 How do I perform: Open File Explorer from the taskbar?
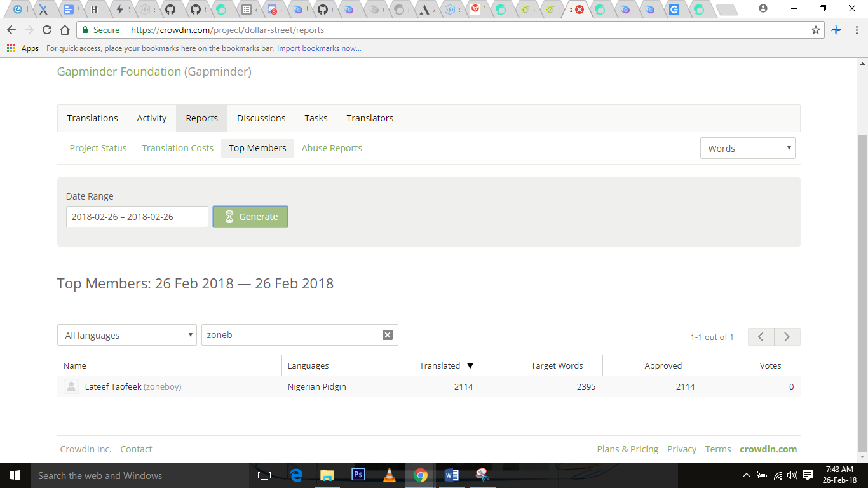327,475
